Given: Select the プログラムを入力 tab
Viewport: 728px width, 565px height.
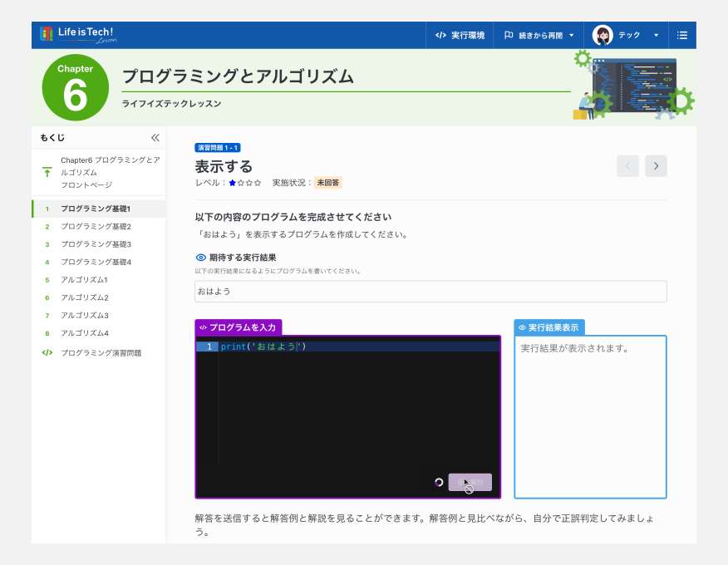Looking at the screenshot, I should pos(239,327).
